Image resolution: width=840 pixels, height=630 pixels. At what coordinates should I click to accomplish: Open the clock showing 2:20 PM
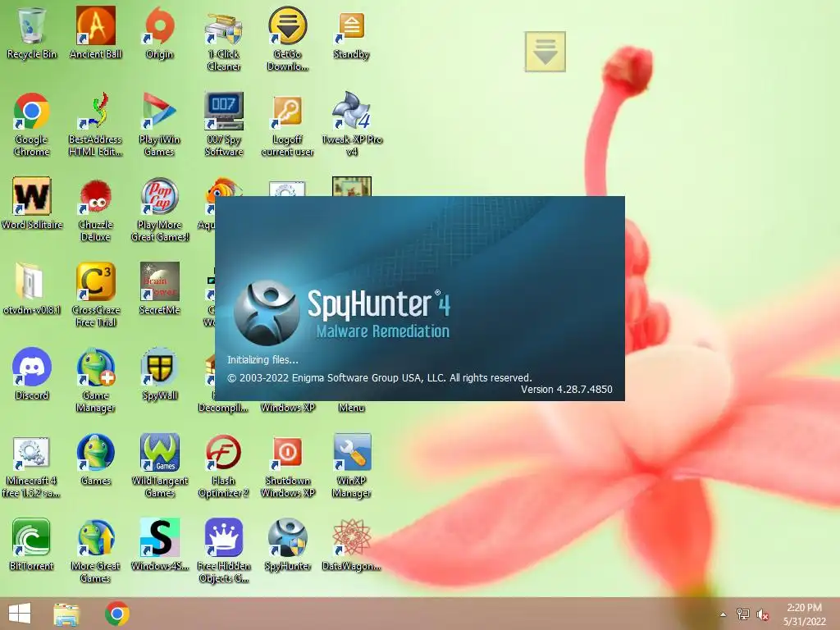coord(804,614)
